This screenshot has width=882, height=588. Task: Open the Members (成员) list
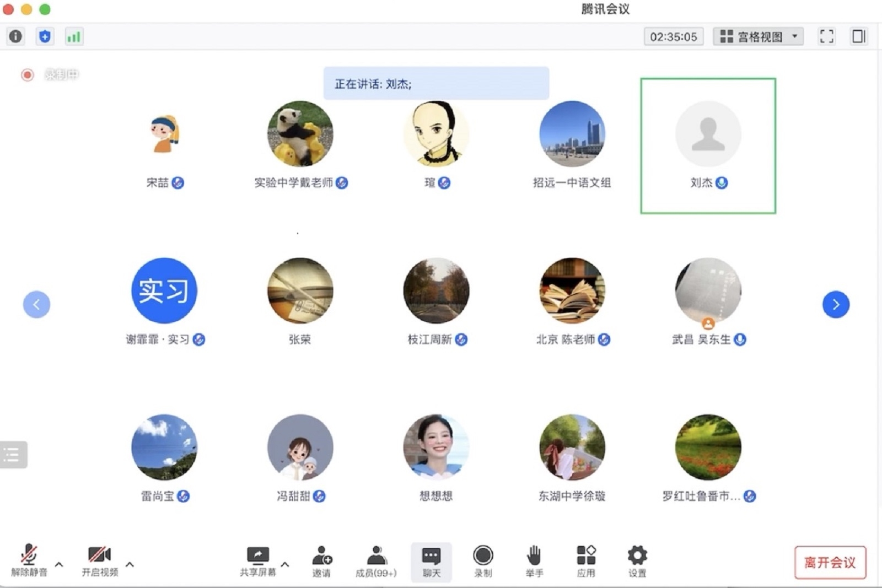coord(376,561)
